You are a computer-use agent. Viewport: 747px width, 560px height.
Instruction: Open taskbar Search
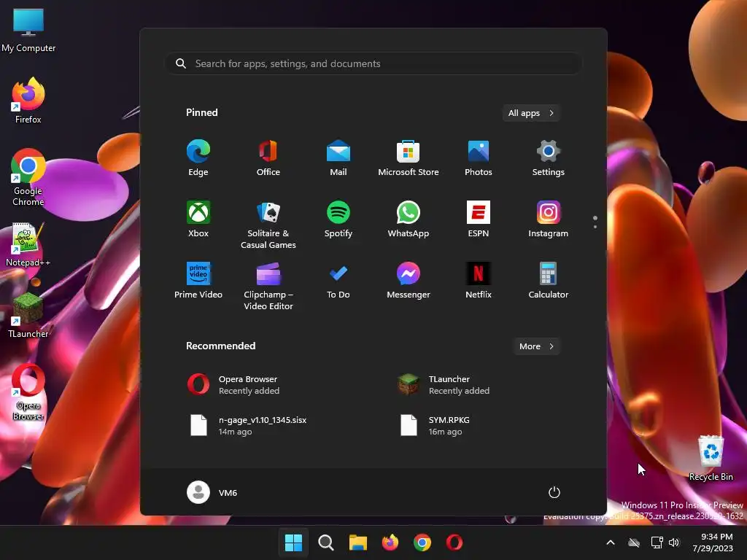[326, 542]
